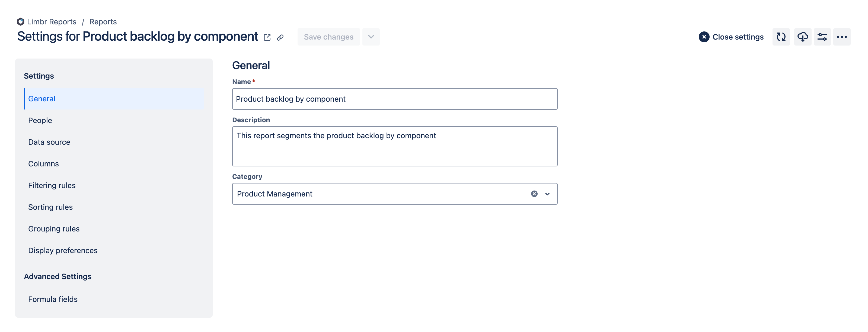
Task: Open Display preferences settings
Action: click(114, 250)
